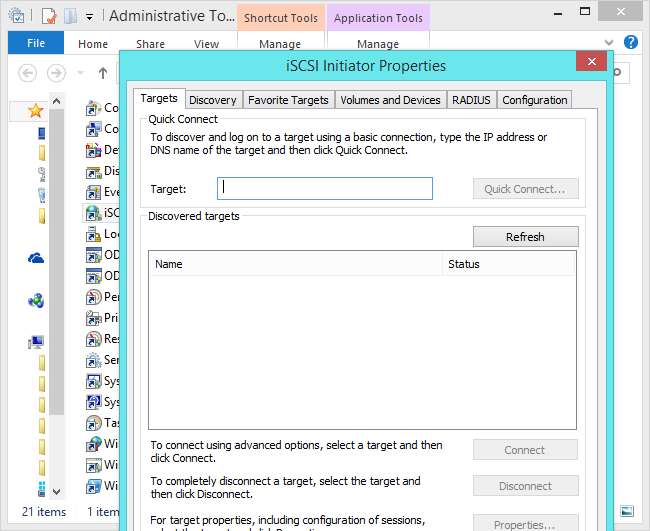The image size is (650, 531).
Task: Click the Disconnect button
Action: tap(525, 486)
